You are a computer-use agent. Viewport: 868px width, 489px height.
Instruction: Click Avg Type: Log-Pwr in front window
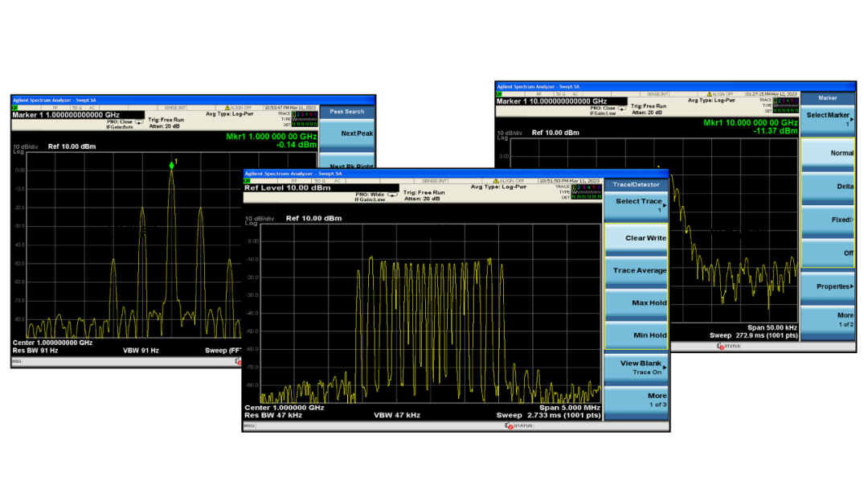(499, 187)
